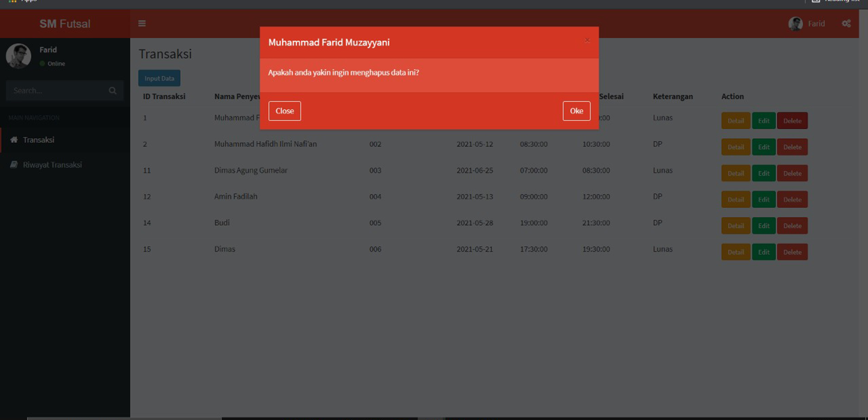868x420 pixels.
Task: Click the name Amin Fadilah
Action: pos(236,196)
